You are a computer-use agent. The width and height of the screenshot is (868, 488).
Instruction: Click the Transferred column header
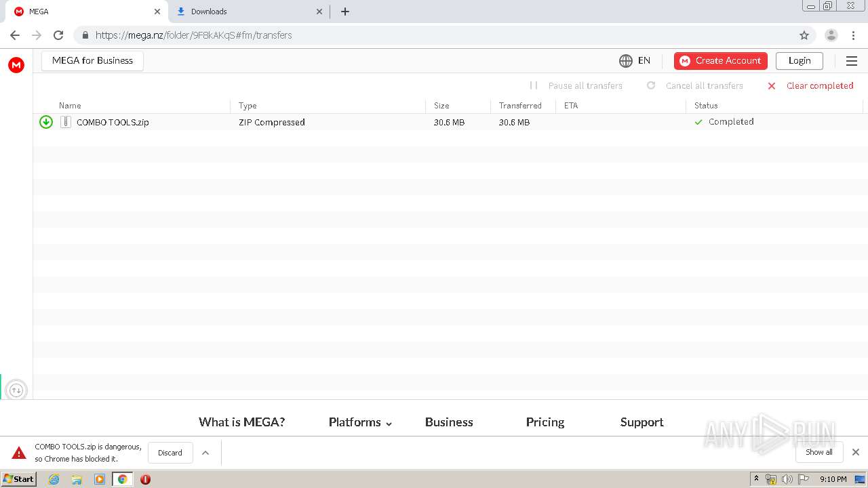[520, 106]
